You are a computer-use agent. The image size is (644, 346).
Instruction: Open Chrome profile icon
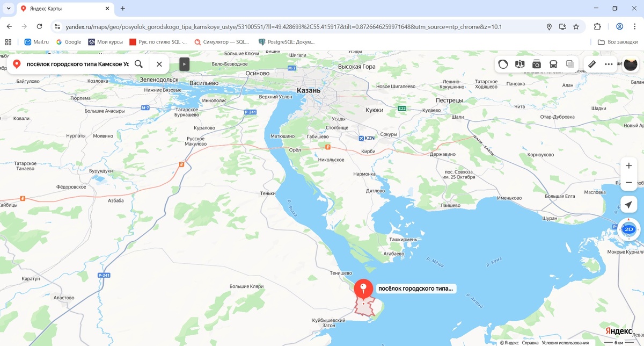coord(619,26)
